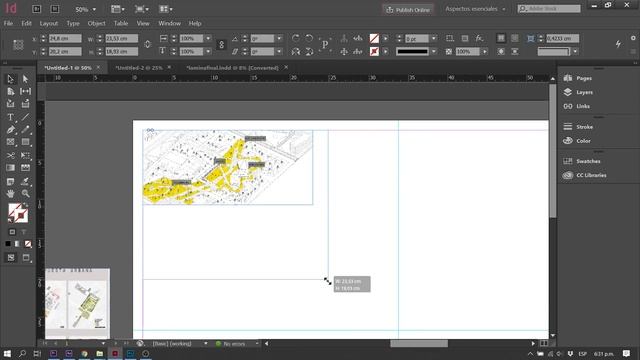Select the Selection tool (black arrow)

click(x=10, y=79)
